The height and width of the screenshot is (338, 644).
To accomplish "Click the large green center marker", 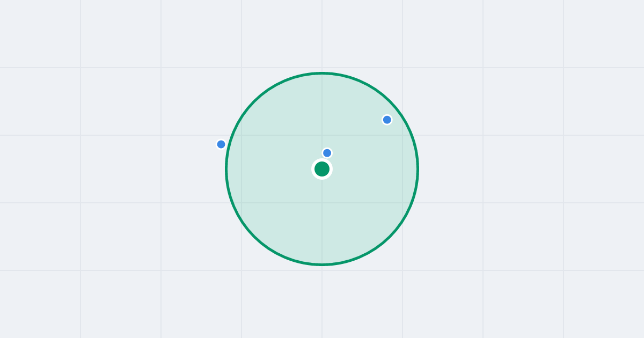I will (x=322, y=169).
